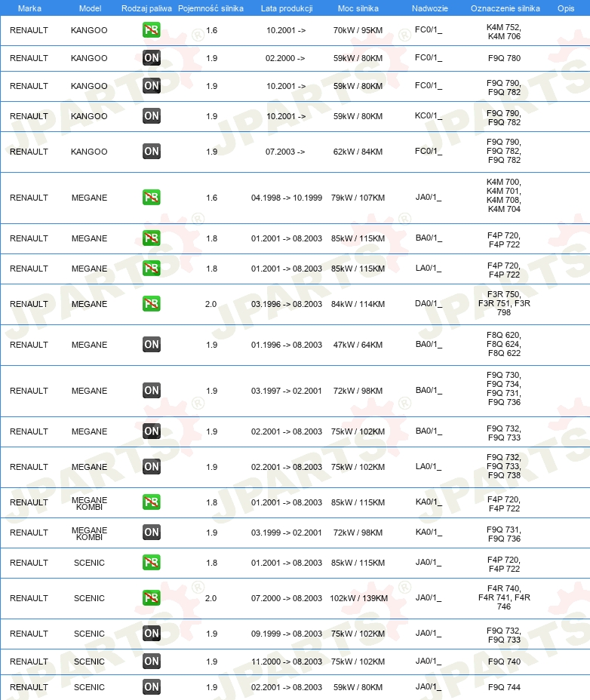This screenshot has height=700, width=590.
Task: Click the Pojemność silnika column header
Action: 210,8
